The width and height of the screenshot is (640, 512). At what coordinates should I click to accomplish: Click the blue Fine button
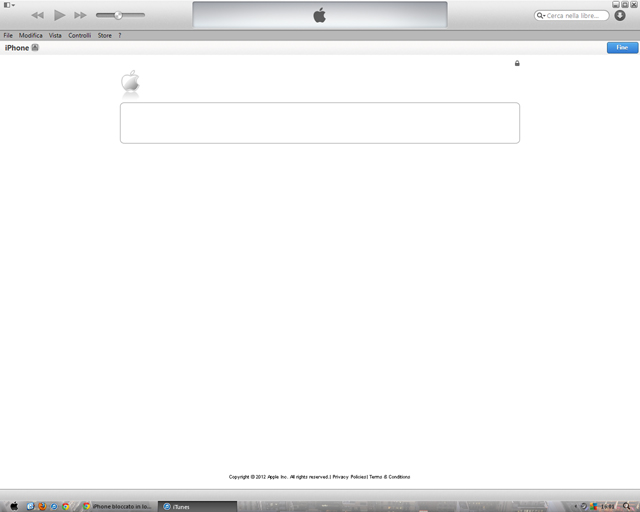(x=622, y=47)
